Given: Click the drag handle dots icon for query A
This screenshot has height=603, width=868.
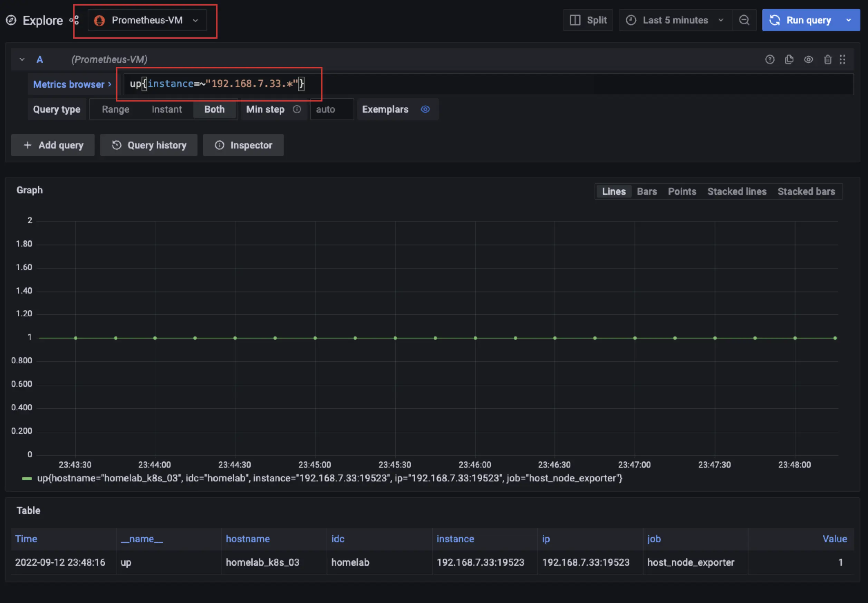Looking at the screenshot, I should point(842,59).
